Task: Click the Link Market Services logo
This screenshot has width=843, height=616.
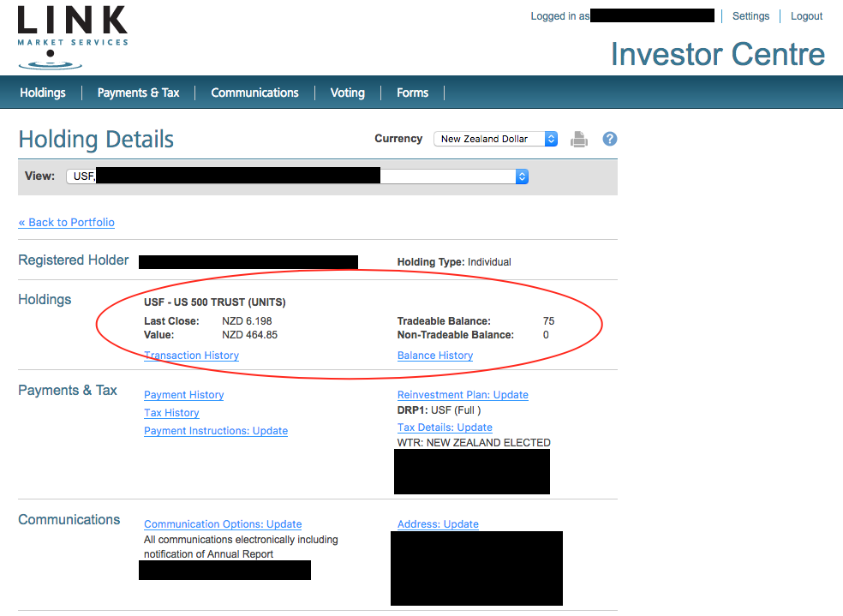Action: click(x=72, y=38)
